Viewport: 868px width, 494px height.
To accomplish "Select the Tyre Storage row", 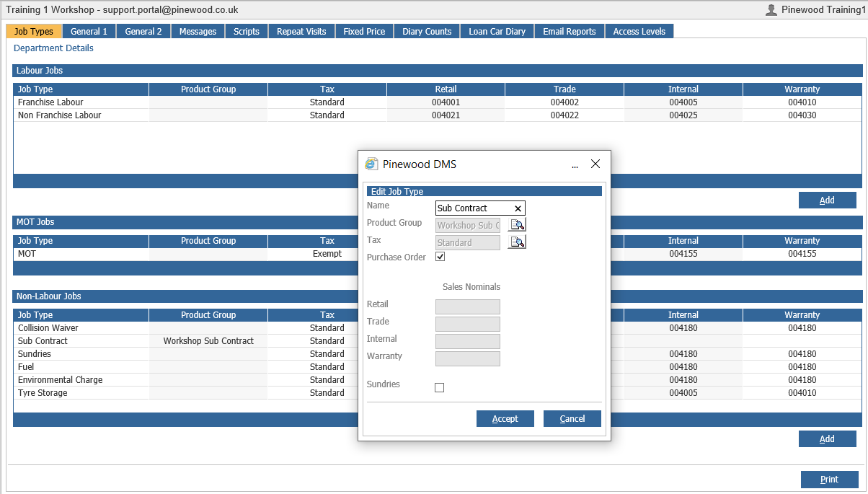I will [x=438, y=393].
